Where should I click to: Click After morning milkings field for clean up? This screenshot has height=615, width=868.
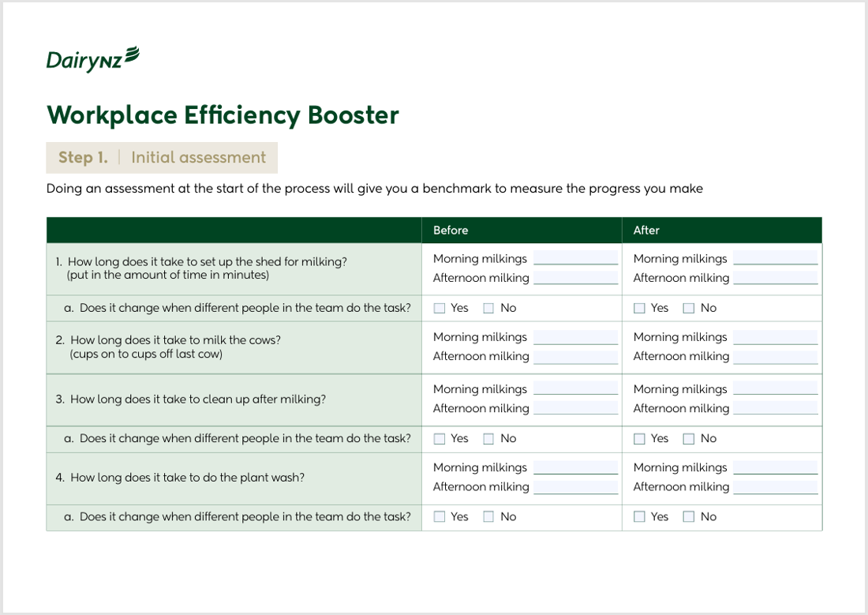(776, 388)
